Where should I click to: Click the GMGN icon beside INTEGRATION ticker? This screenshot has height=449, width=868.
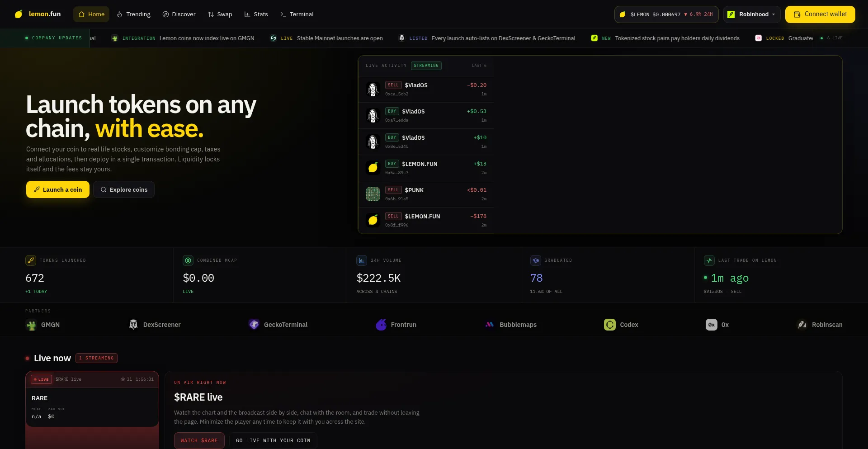(115, 38)
